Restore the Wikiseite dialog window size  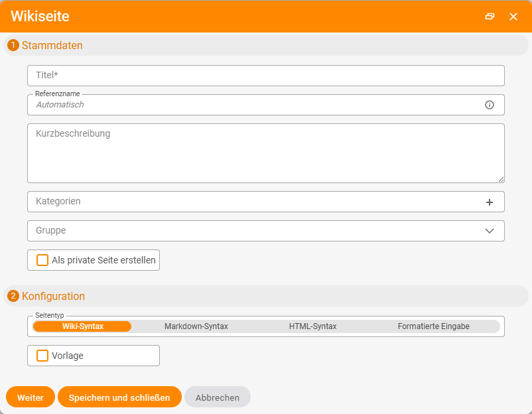pos(490,17)
